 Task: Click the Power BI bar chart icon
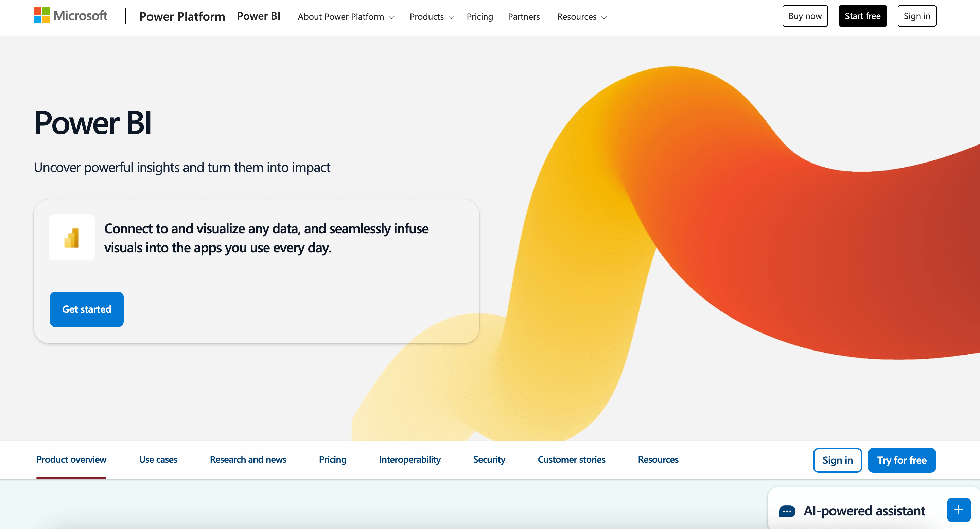pos(71,238)
